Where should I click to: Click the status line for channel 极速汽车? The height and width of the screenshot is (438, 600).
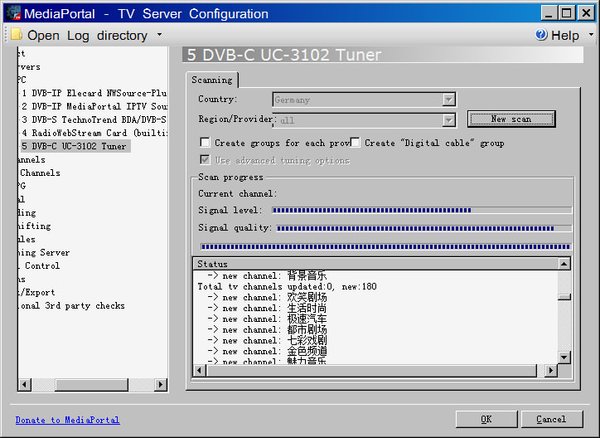tap(267, 319)
